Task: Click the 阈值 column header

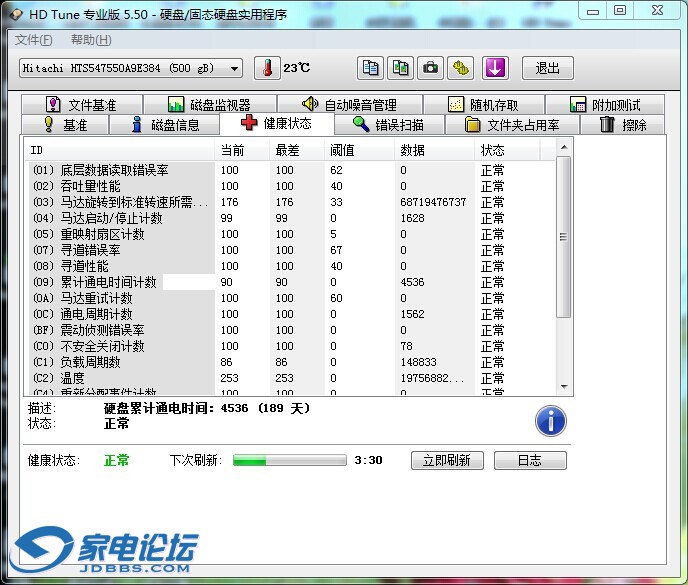Action: point(359,151)
